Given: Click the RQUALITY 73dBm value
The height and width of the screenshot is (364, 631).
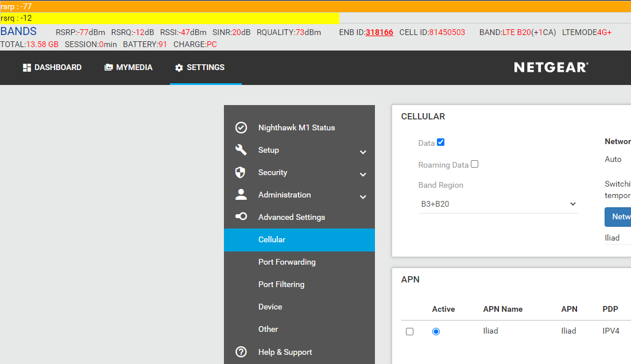Looking at the screenshot, I should [x=308, y=32].
